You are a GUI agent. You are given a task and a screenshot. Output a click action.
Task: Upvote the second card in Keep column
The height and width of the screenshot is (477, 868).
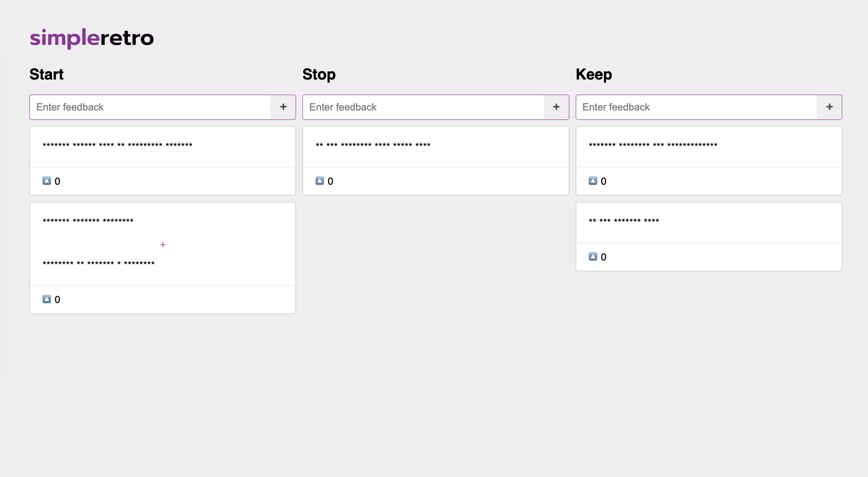click(593, 257)
